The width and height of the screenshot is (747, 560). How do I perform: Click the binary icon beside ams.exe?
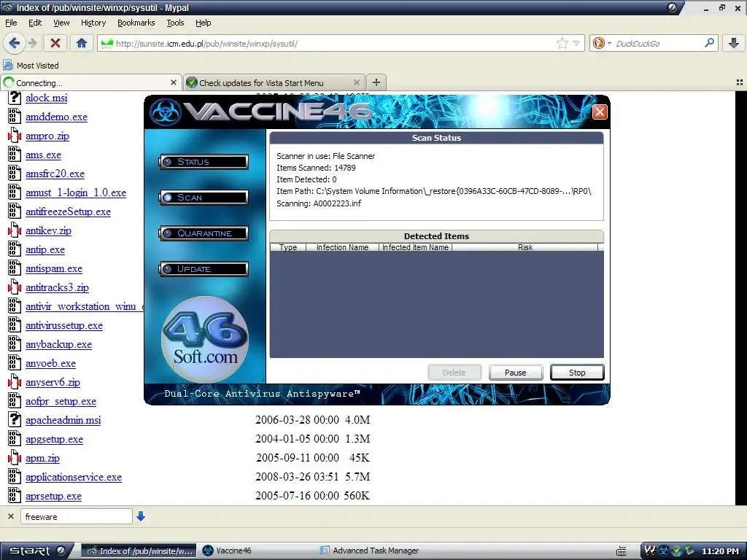tap(15, 155)
